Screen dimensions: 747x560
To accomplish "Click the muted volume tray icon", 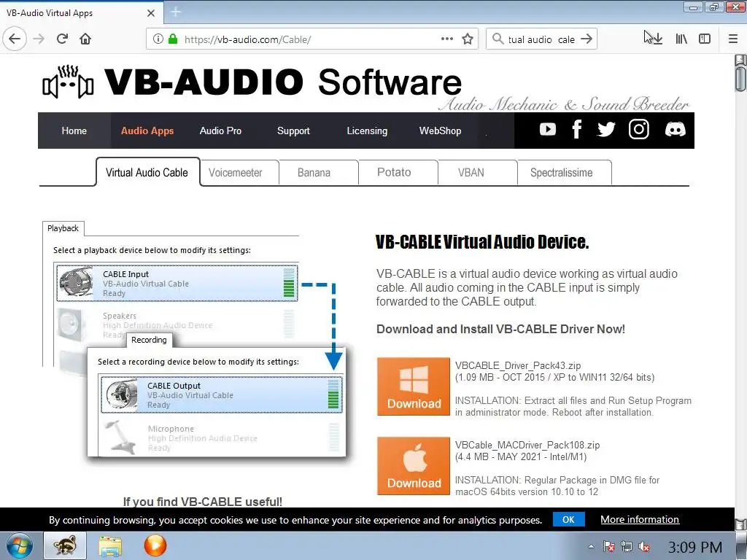I will click(x=645, y=547).
